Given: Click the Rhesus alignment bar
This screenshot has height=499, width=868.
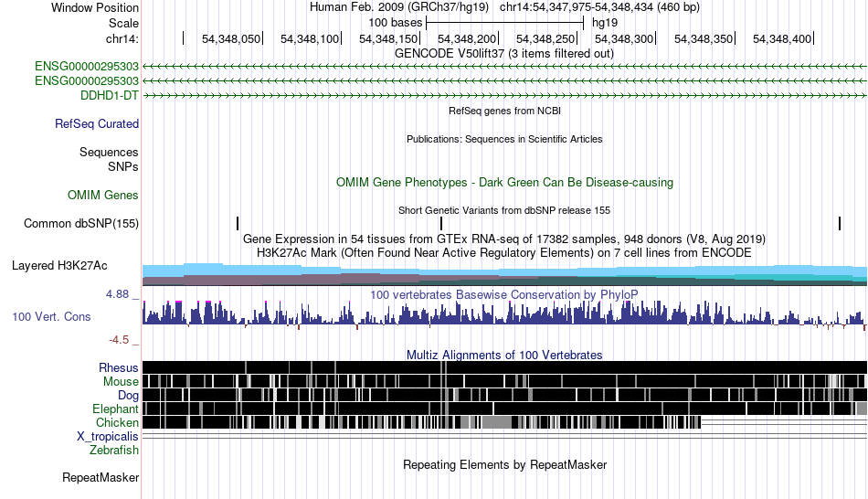Looking at the screenshot, I should click(x=505, y=367).
